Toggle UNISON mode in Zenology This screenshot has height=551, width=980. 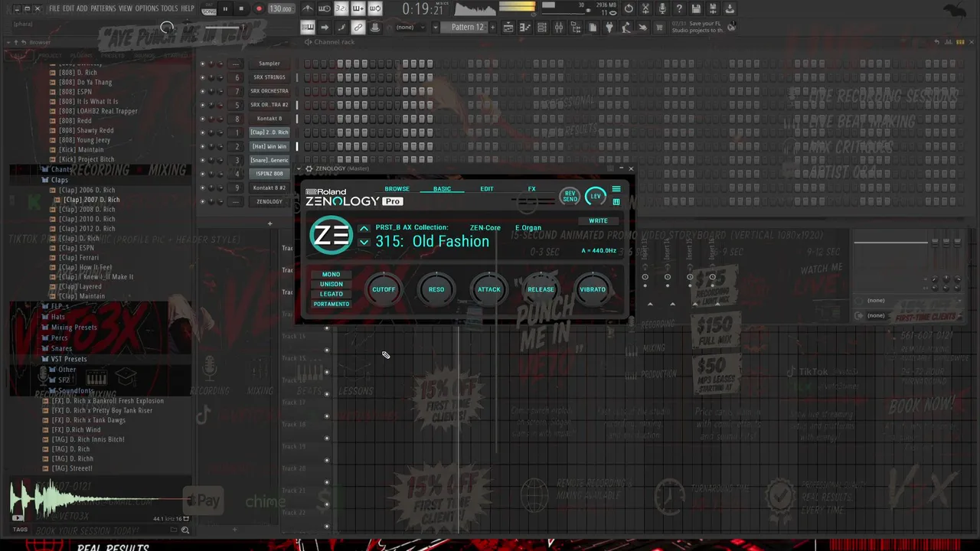coord(332,285)
